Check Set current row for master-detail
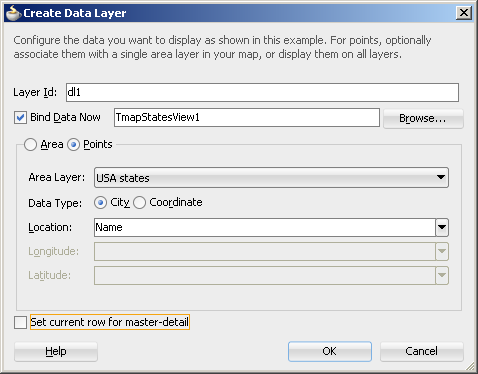 [20, 322]
